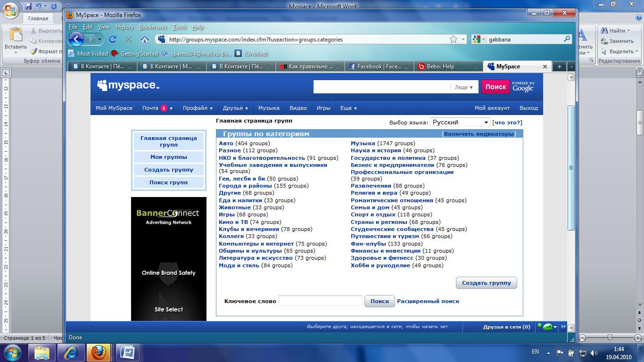This screenshot has height=362, width=644.
Task: Click Включить индикаторы link
Action: coord(479,134)
